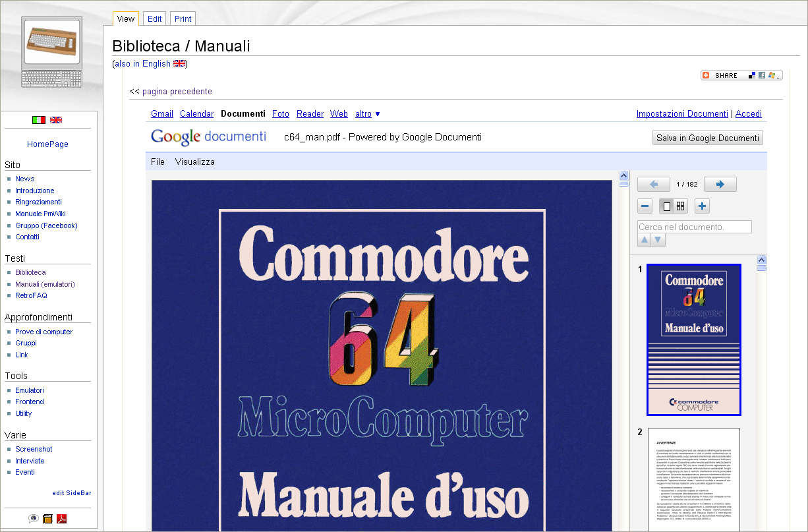Click the yellow book icon in sidebar footer
The width and height of the screenshot is (808, 532).
[47, 519]
